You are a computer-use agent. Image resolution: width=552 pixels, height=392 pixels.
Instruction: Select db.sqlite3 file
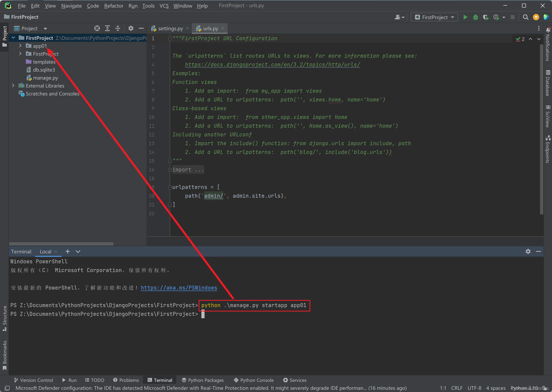coord(41,70)
